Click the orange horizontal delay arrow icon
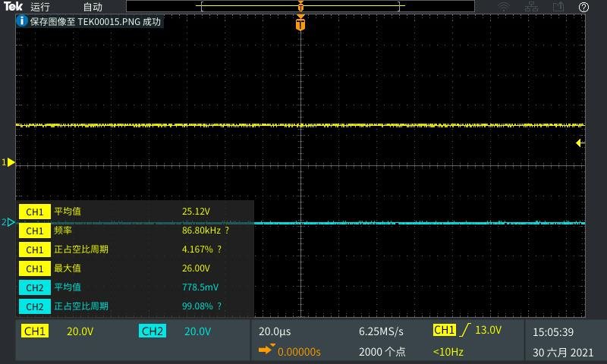The width and height of the screenshot is (607, 364). pos(266,350)
